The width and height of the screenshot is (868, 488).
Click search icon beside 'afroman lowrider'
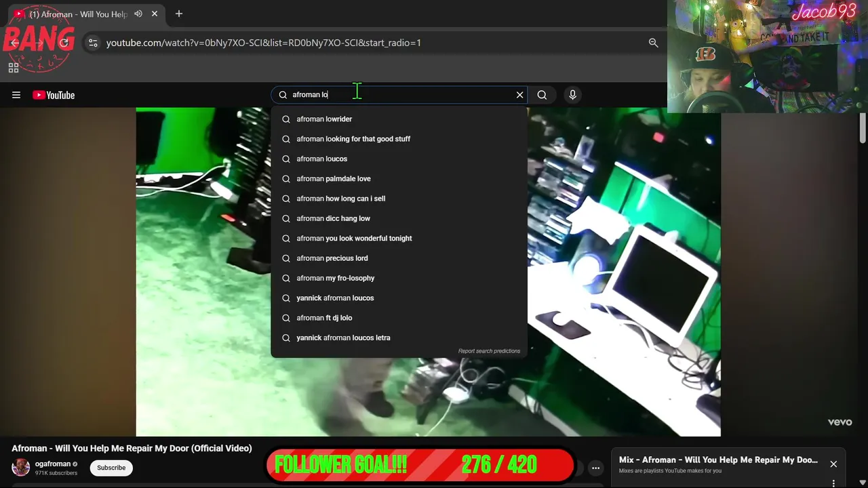pos(286,119)
